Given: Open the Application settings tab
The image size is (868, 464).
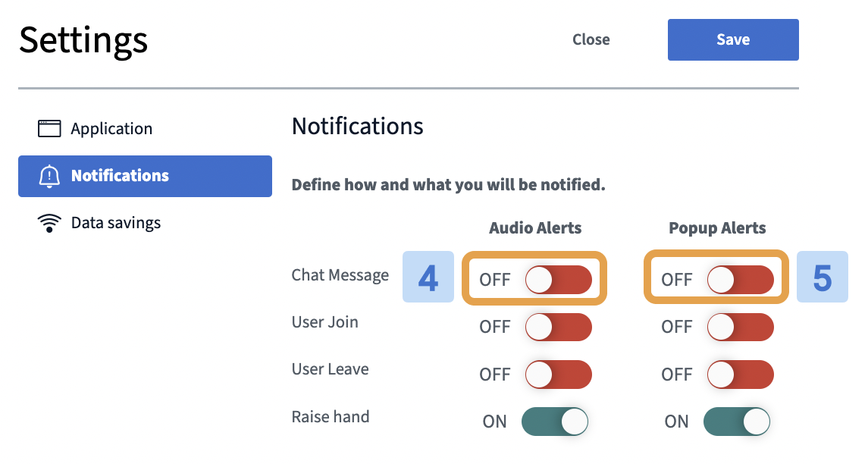Looking at the screenshot, I should click(145, 128).
